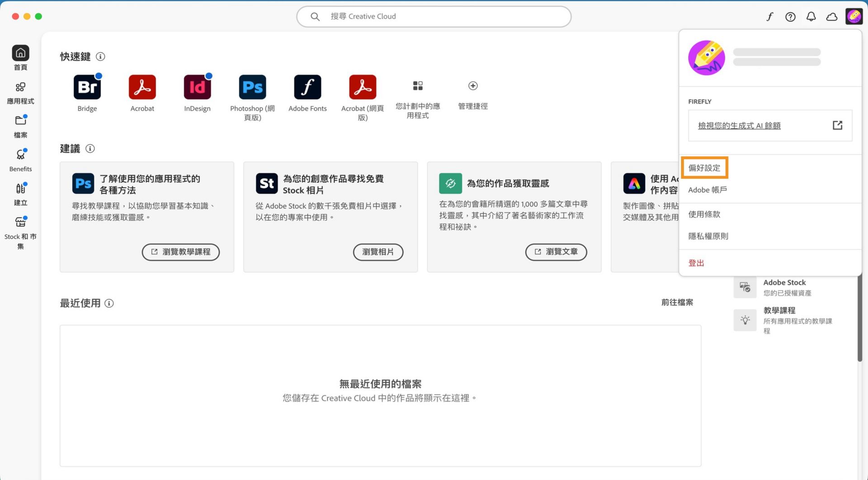Launch Acrobat 網頁版
868x480 pixels.
pos(363,86)
